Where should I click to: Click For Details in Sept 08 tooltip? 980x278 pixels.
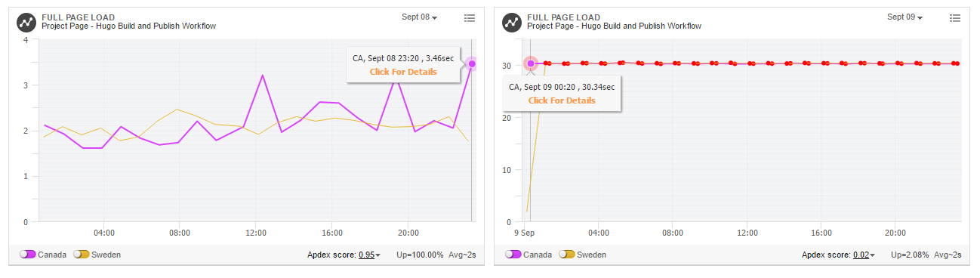pos(403,72)
